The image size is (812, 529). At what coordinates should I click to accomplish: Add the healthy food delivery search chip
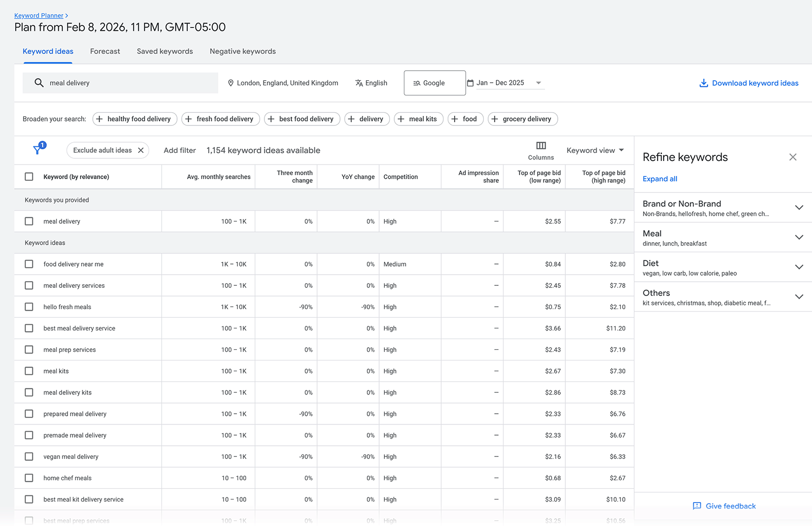click(x=134, y=119)
